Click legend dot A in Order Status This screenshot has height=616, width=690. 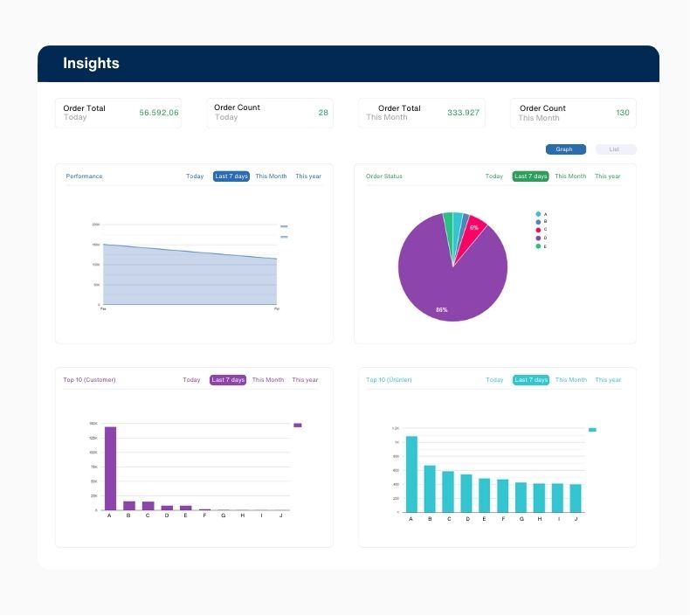click(x=538, y=214)
